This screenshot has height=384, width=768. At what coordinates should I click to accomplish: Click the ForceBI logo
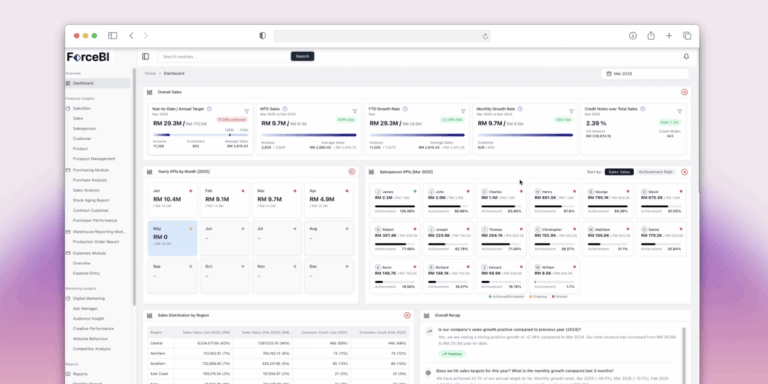[88, 57]
